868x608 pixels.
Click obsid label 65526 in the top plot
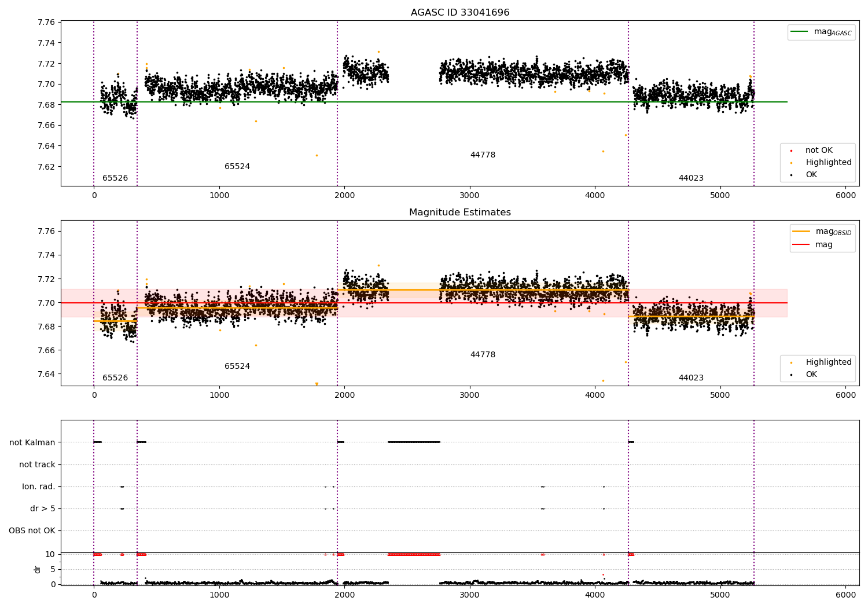pos(115,178)
